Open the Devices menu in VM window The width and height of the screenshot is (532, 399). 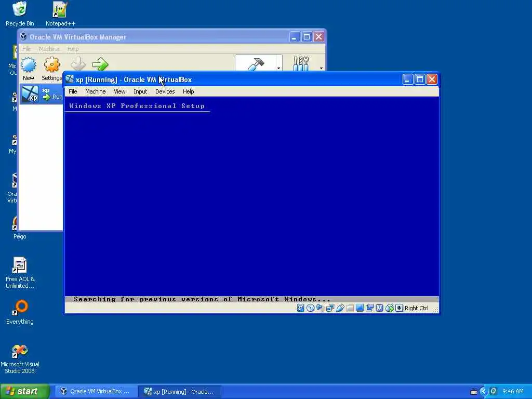165,91
